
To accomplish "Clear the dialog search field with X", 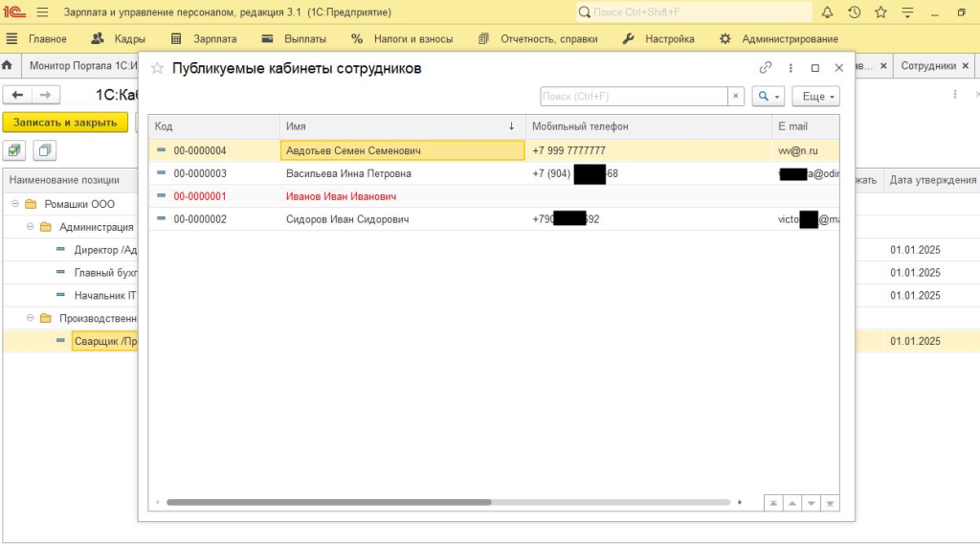I will (x=735, y=97).
